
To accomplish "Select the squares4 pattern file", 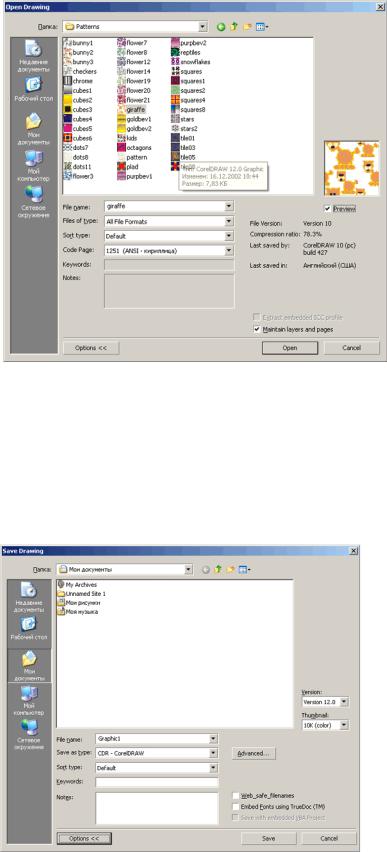I will [x=188, y=100].
